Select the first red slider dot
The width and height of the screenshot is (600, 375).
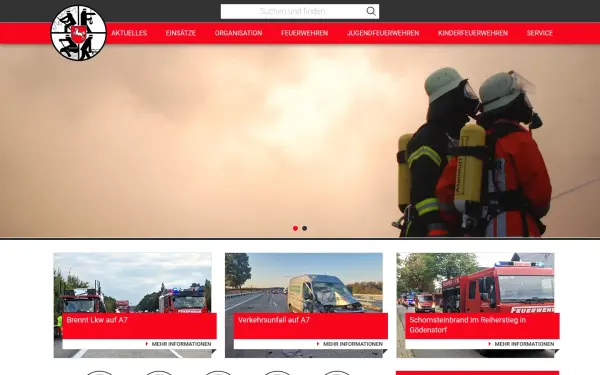[295, 228]
